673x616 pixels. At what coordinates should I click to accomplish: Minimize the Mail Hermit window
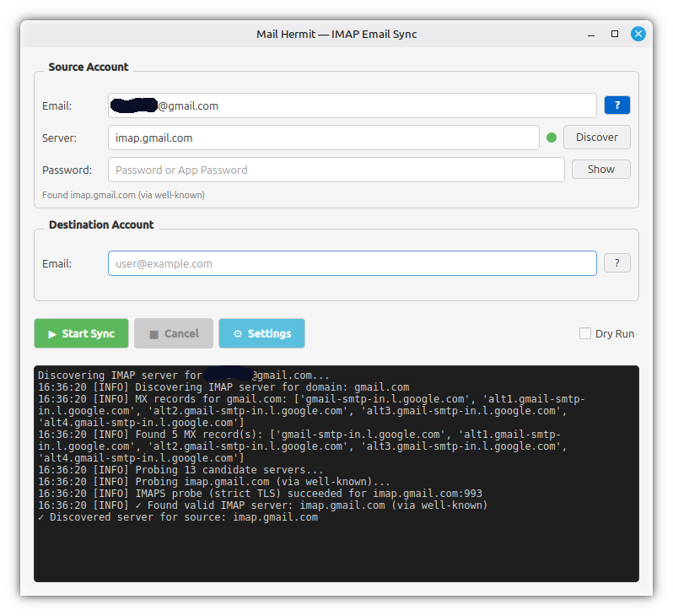pos(591,34)
